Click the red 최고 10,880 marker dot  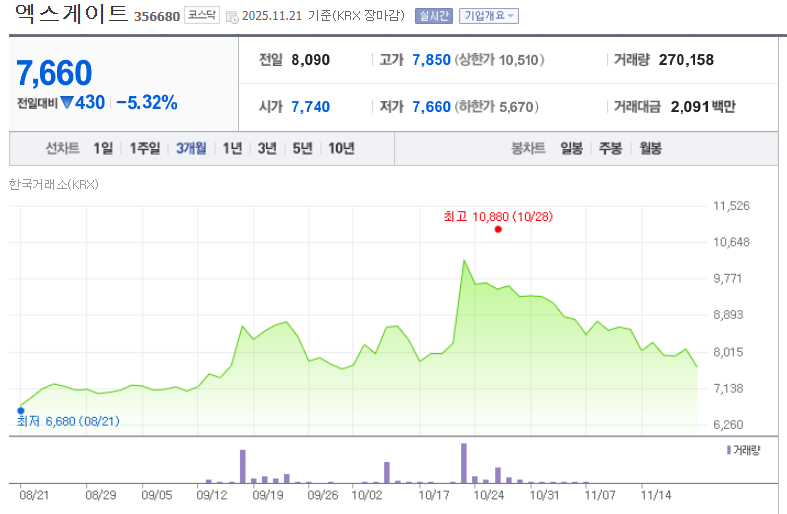point(498,229)
